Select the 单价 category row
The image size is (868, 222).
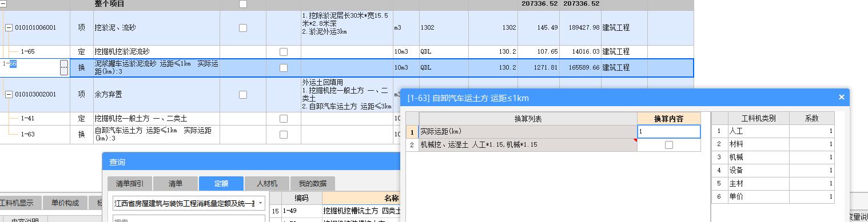758,196
